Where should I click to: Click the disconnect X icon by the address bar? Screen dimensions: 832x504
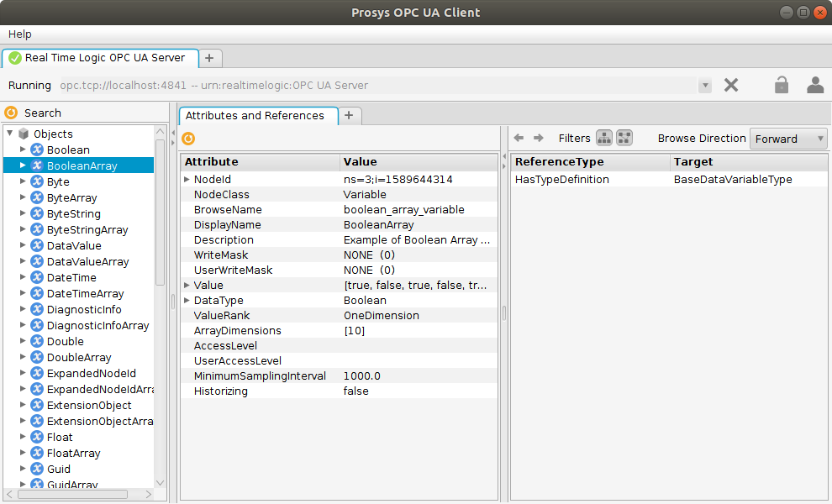pyautogui.click(x=730, y=85)
